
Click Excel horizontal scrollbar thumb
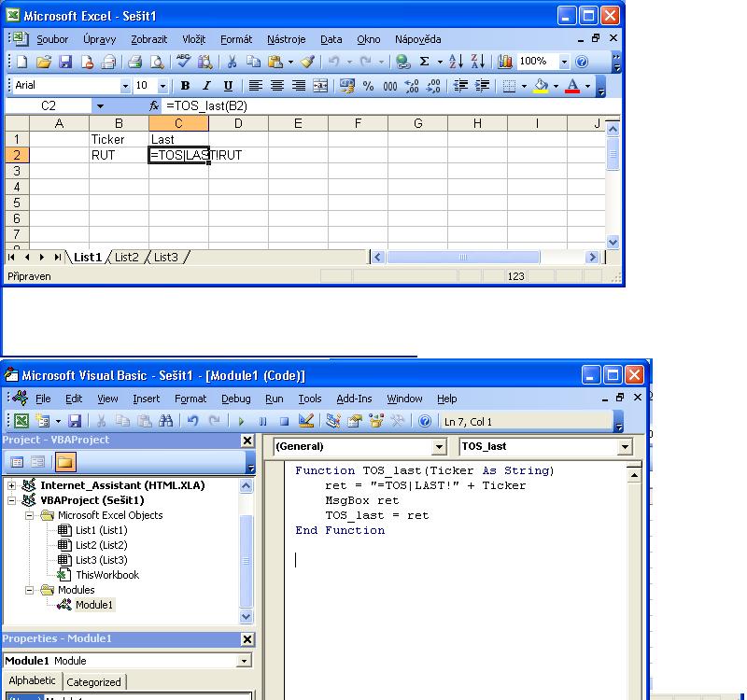(x=463, y=258)
